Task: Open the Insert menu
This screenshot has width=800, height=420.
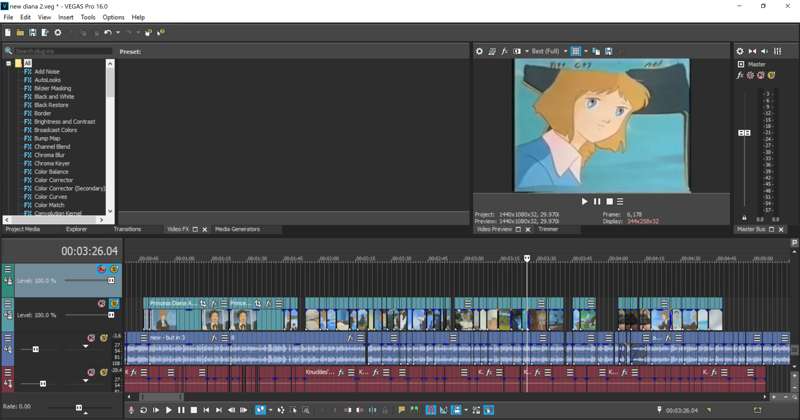Action: (x=65, y=17)
